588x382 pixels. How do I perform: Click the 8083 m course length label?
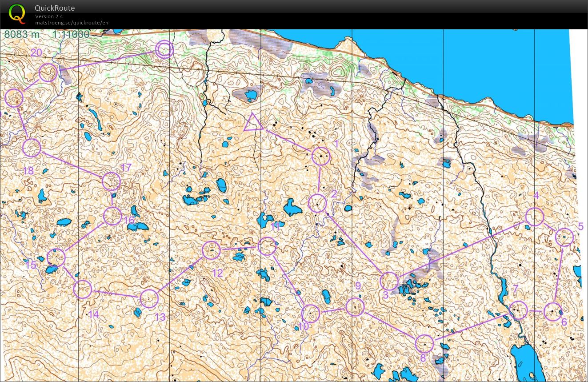22,35
